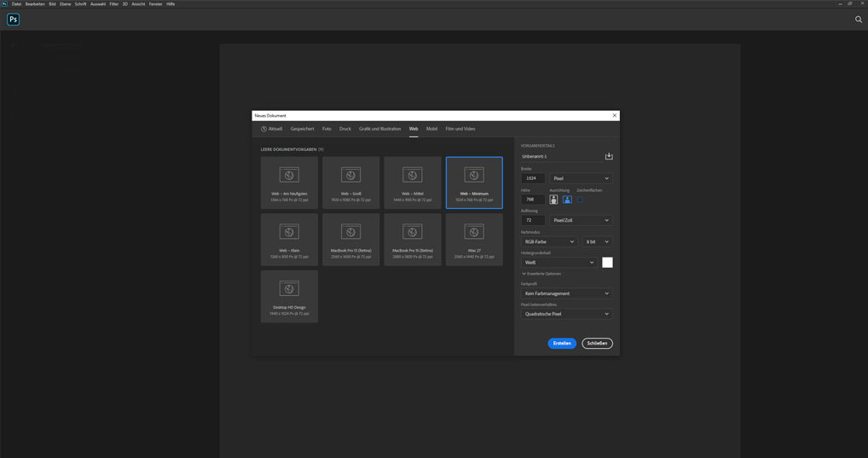Click the save preset icon beside Unbenannt-1

tap(609, 156)
